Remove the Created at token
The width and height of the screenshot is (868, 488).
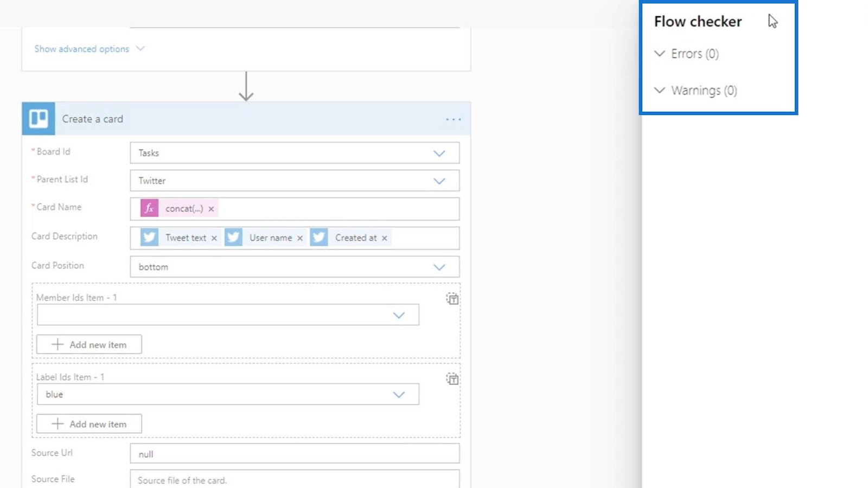(384, 238)
